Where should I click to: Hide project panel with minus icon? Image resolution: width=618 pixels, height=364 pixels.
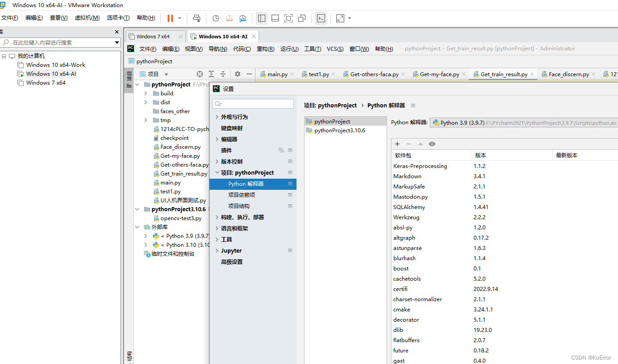(x=249, y=74)
